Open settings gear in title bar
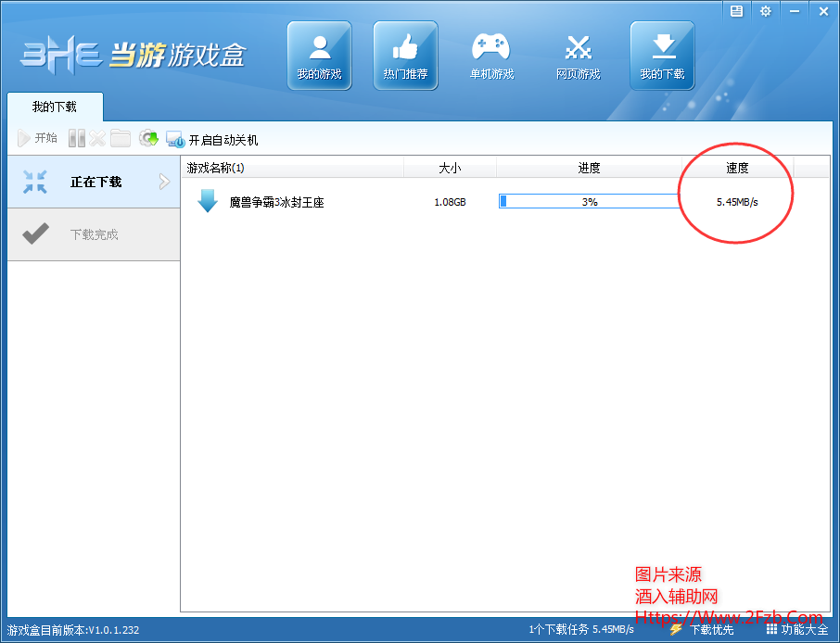 pyautogui.click(x=765, y=11)
